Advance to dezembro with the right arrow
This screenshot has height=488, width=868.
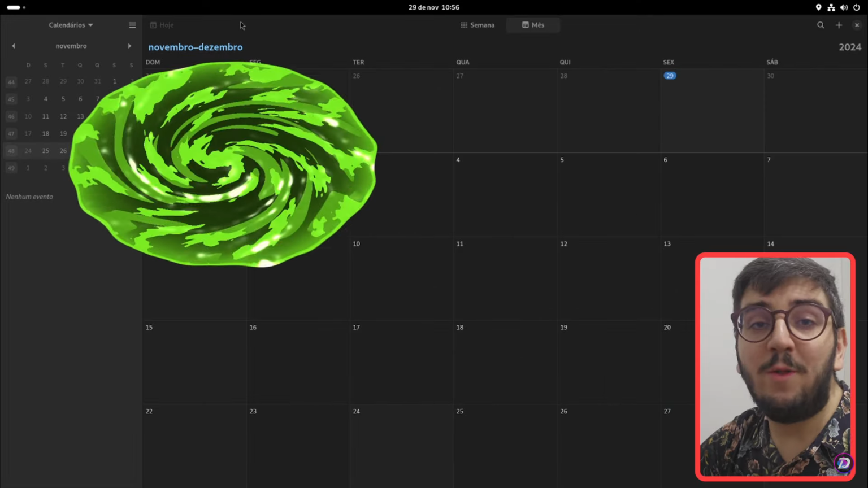click(x=129, y=46)
